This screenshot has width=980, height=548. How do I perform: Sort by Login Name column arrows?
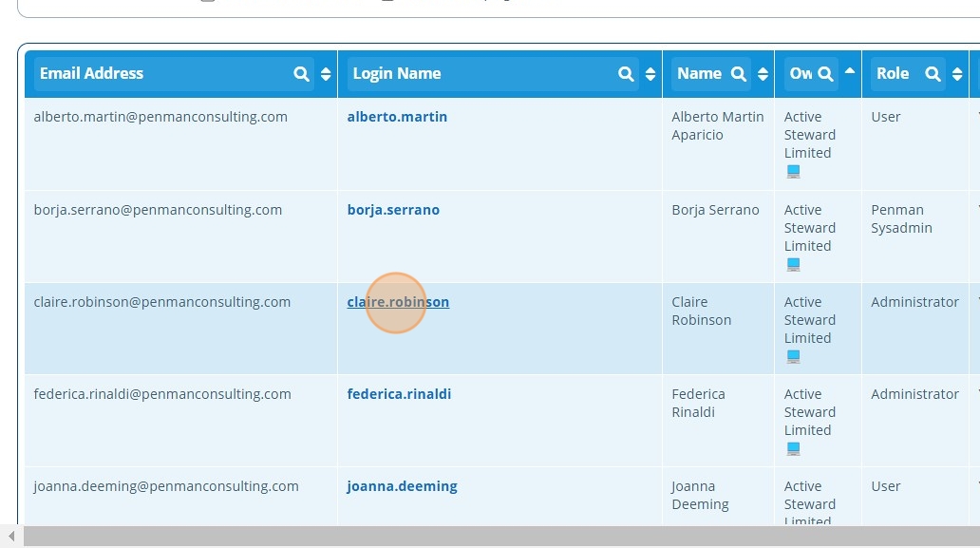(x=650, y=74)
